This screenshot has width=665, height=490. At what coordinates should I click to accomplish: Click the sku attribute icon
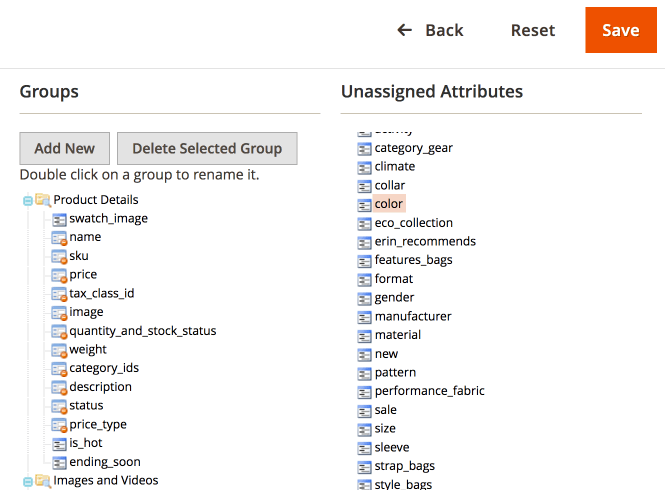[59, 257]
